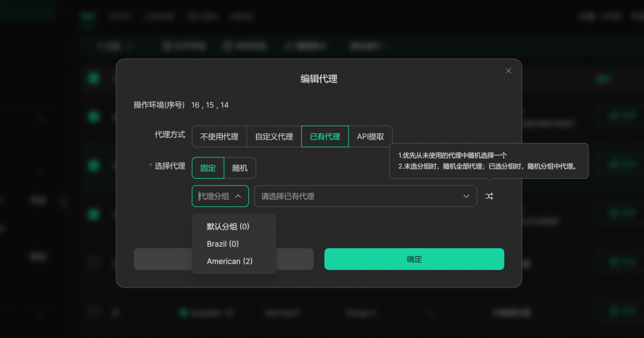
Task: Switch to the API提取 mode
Action: coord(370,137)
